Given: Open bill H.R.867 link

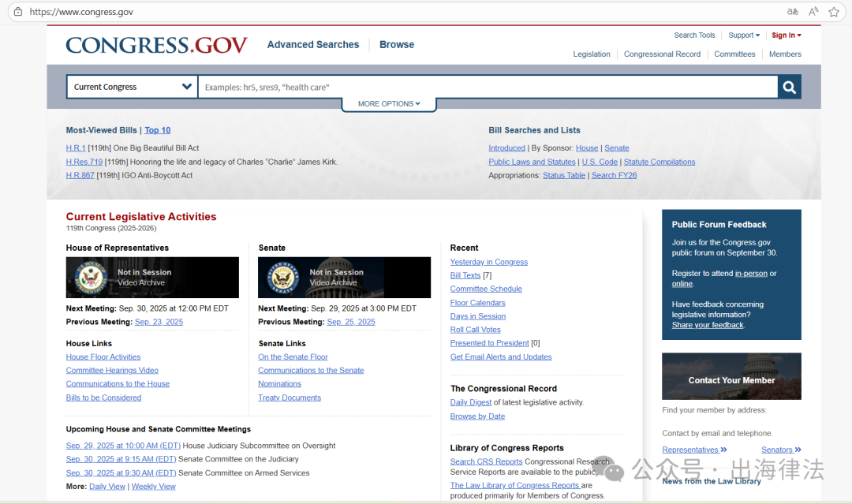Looking at the screenshot, I should [x=80, y=175].
